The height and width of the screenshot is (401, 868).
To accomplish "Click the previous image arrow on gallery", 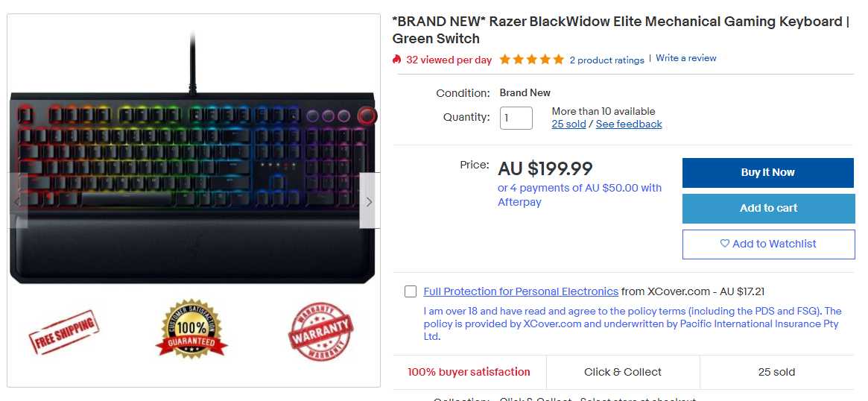I will (19, 201).
